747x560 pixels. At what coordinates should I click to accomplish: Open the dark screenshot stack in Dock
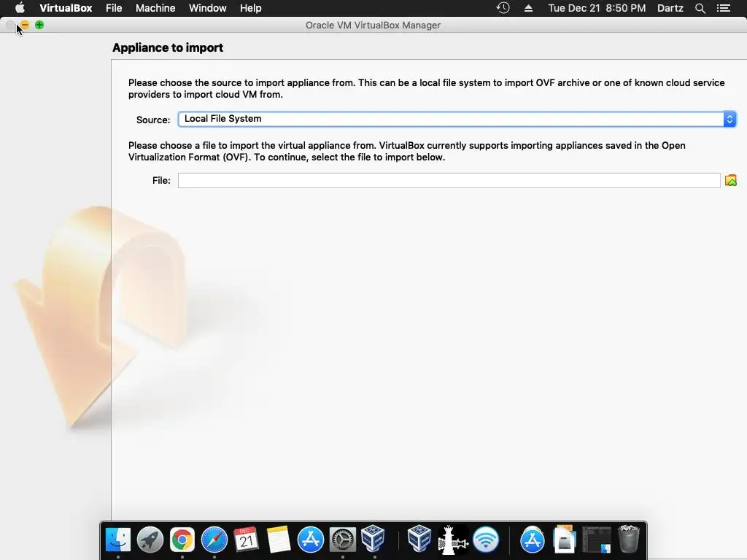coord(597,540)
